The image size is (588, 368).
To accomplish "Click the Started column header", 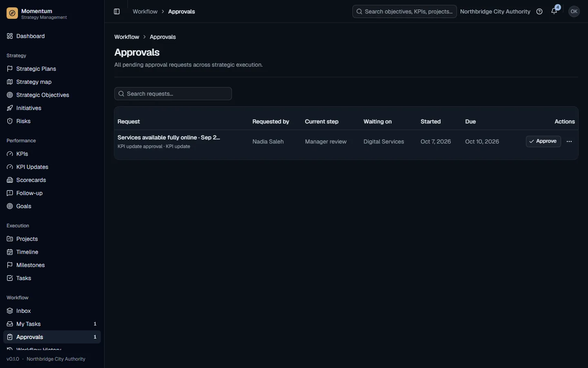I will pos(431,122).
